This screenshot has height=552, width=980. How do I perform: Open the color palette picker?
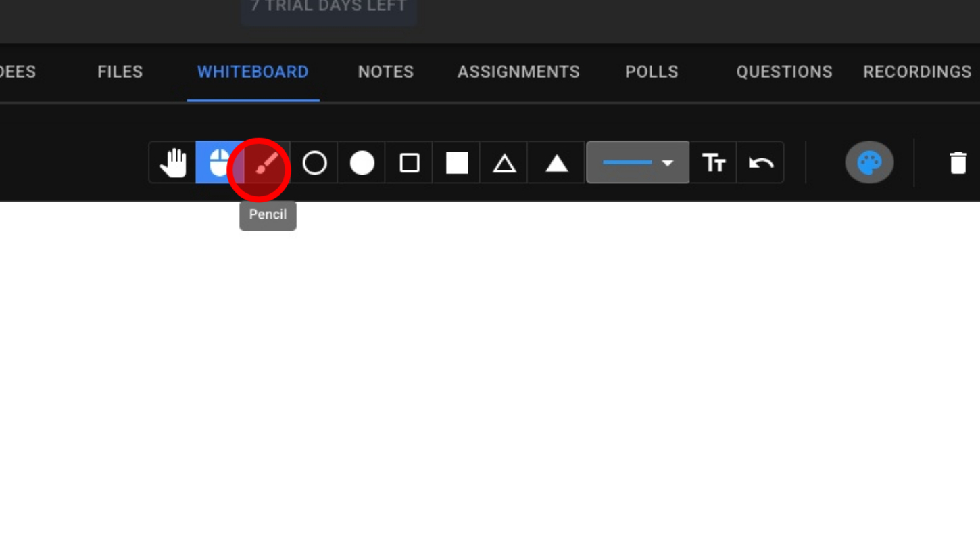click(869, 162)
